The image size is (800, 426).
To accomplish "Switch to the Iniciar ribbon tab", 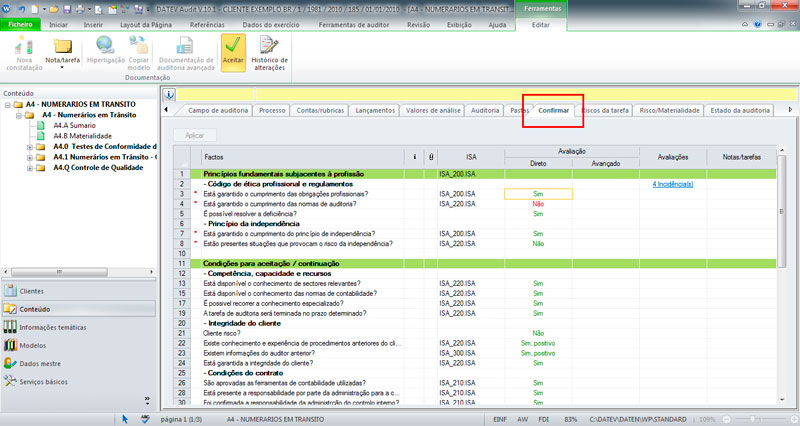I will point(58,24).
